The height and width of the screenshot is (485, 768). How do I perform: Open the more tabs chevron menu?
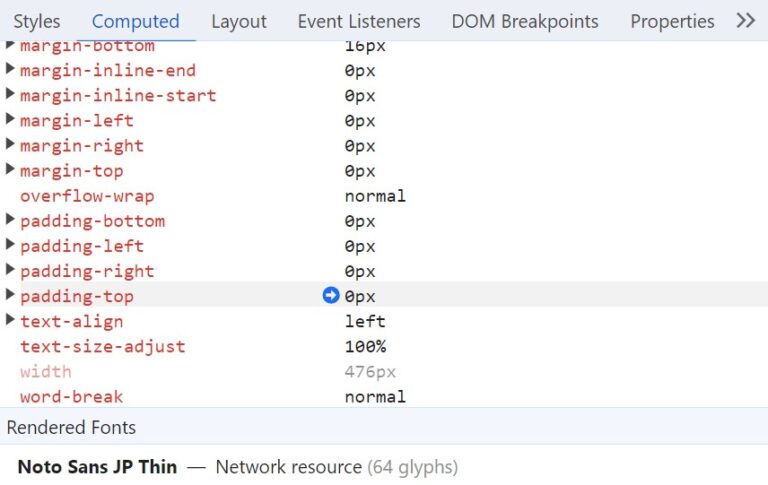(745, 21)
